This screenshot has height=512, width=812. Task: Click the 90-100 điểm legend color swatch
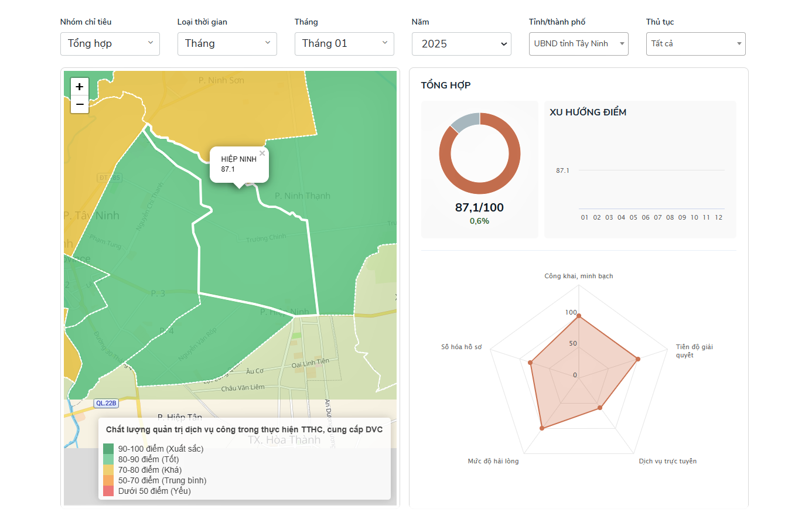pos(108,449)
